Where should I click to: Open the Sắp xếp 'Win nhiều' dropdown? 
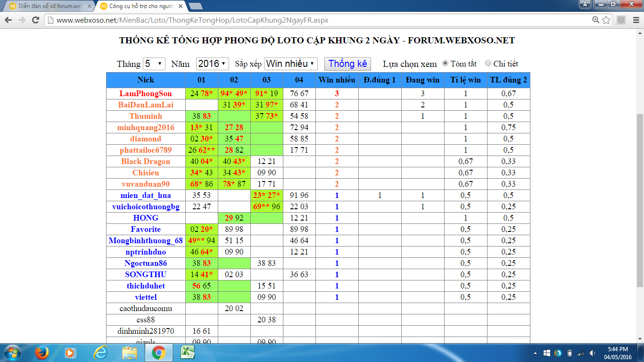click(x=291, y=64)
